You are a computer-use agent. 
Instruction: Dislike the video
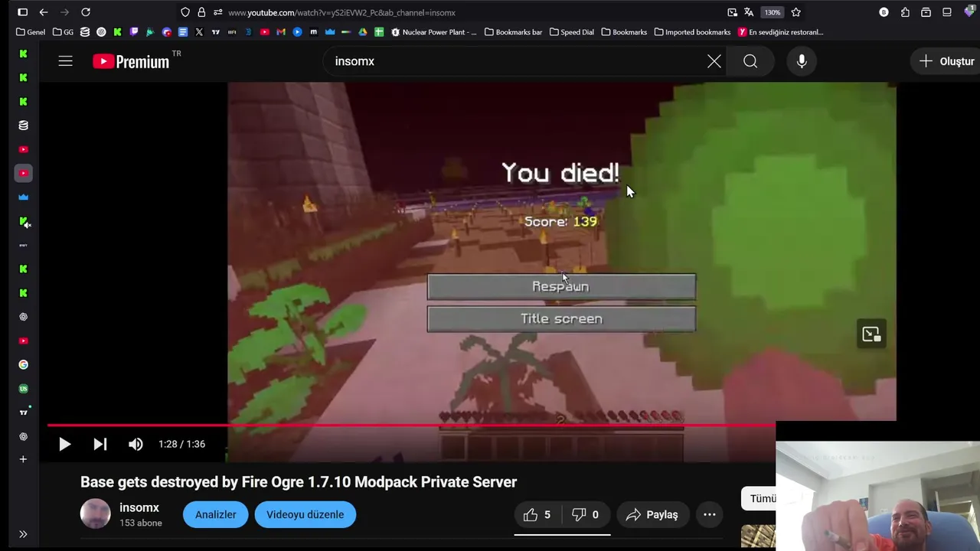click(x=586, y=515)
